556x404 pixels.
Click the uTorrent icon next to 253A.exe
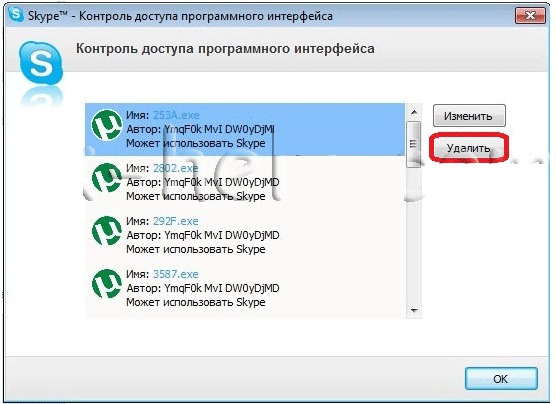coord(106,125)
